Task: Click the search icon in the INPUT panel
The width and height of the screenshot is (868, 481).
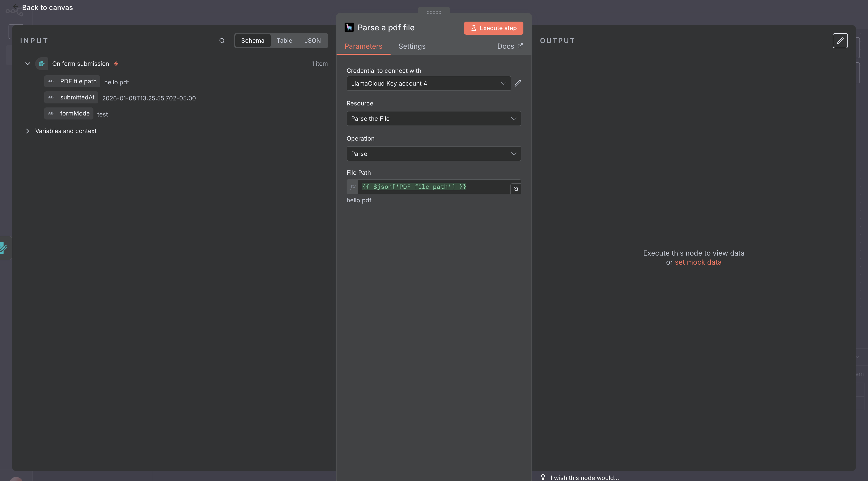Action: click(221, 40)
